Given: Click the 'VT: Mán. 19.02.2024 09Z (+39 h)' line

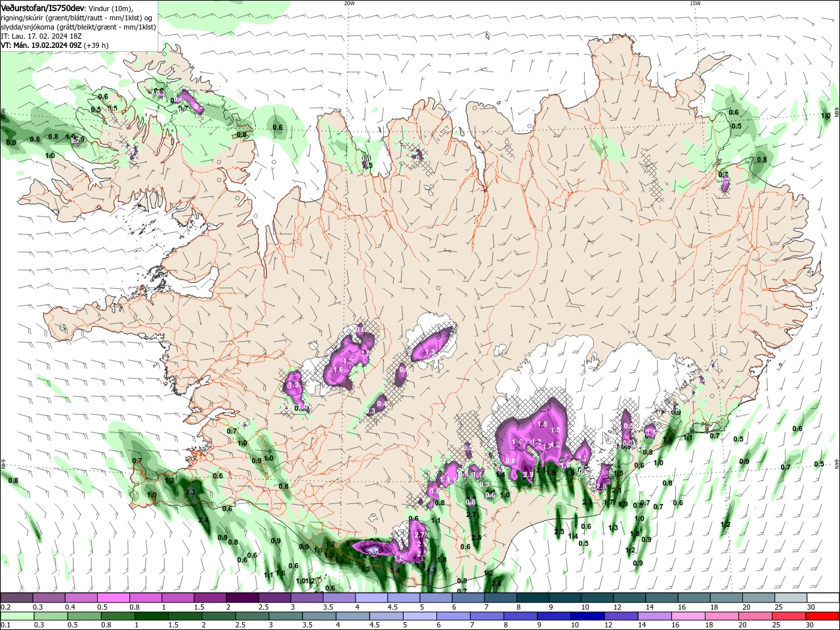Looking at the screenshot, I should click(55, 45).
